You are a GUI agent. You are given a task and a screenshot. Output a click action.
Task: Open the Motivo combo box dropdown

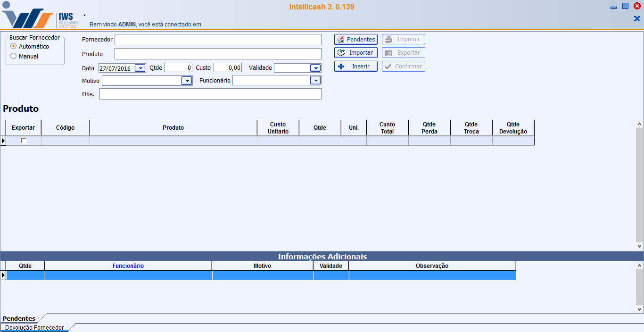(187, 81)
